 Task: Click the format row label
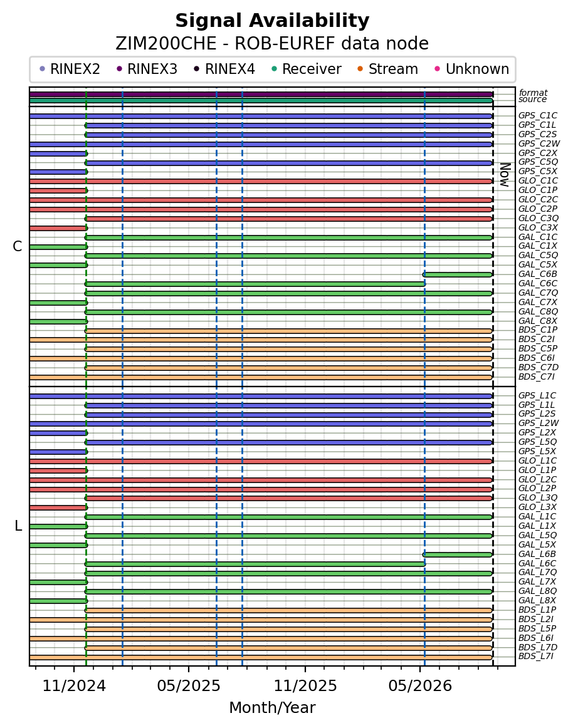click(533, 93)
